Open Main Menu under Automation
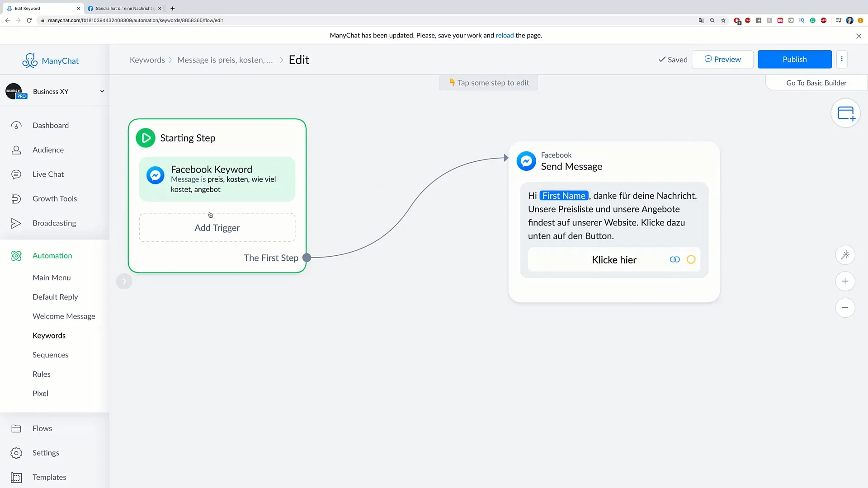868x488 pixels. coord(52,277)
